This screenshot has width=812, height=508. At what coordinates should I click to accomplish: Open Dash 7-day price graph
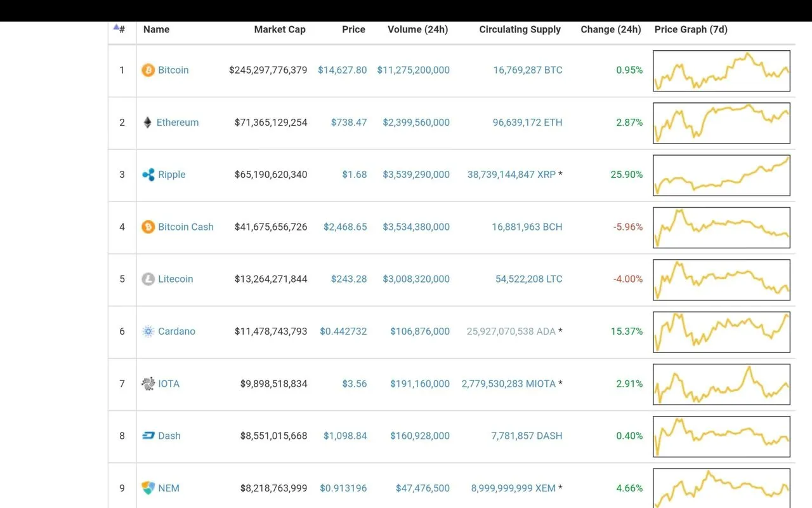(x=722, y=436)
